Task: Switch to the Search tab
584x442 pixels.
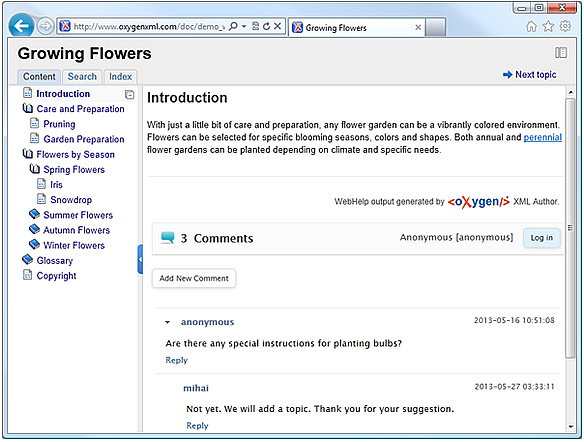Action: point(82,77)
